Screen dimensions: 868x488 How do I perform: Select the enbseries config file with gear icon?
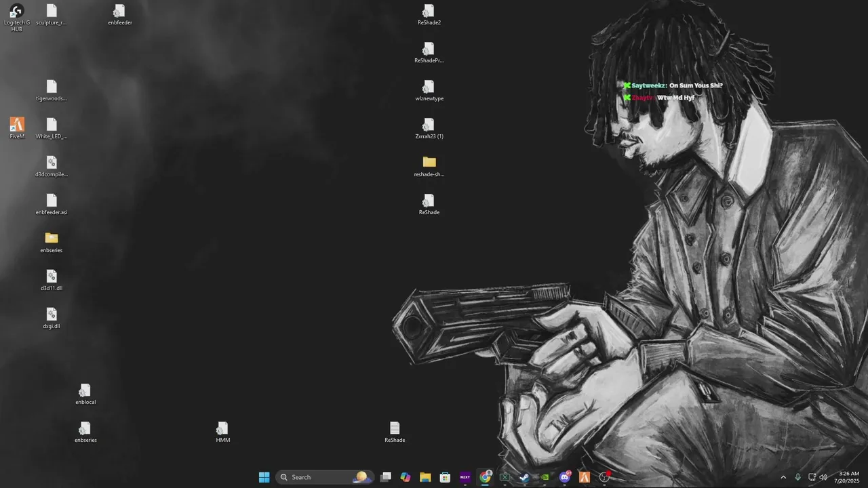85,432
